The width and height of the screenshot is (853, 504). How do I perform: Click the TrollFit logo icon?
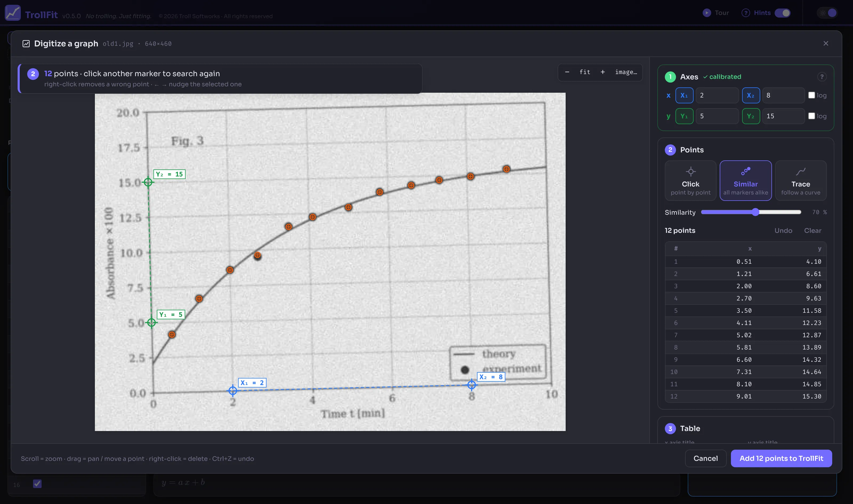13,13
